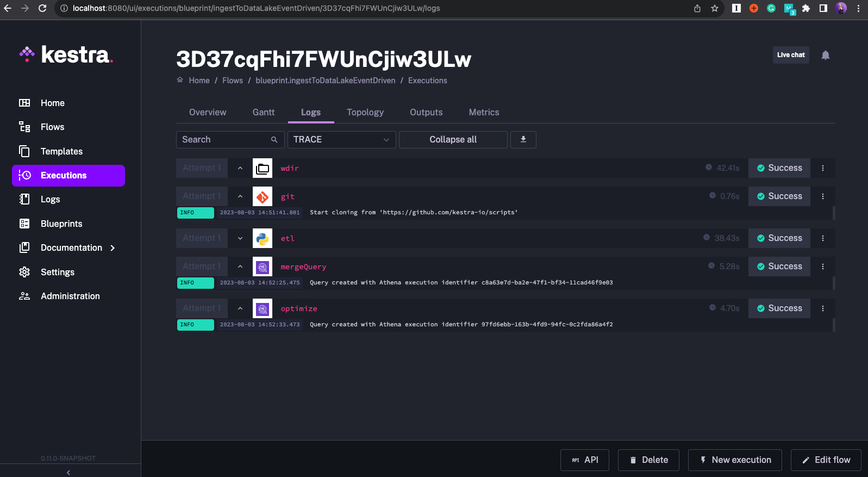Click the Python etl task icon
868x477 pixels.
(263, 239)
